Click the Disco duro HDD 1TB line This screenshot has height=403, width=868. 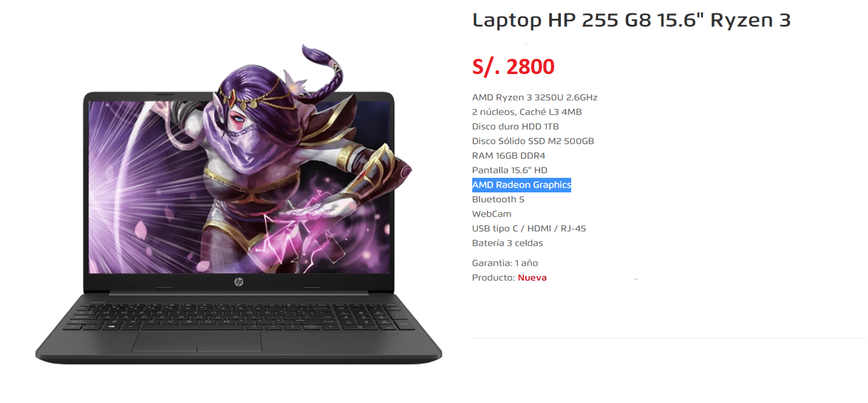click(x=515, y=126)
